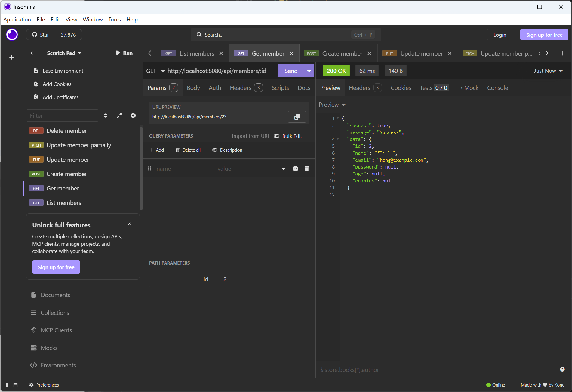This screenshot has width=572, height=392.
Task: Open the GET method dropdown
Action: pyautogui.click(x=155, y=71)
